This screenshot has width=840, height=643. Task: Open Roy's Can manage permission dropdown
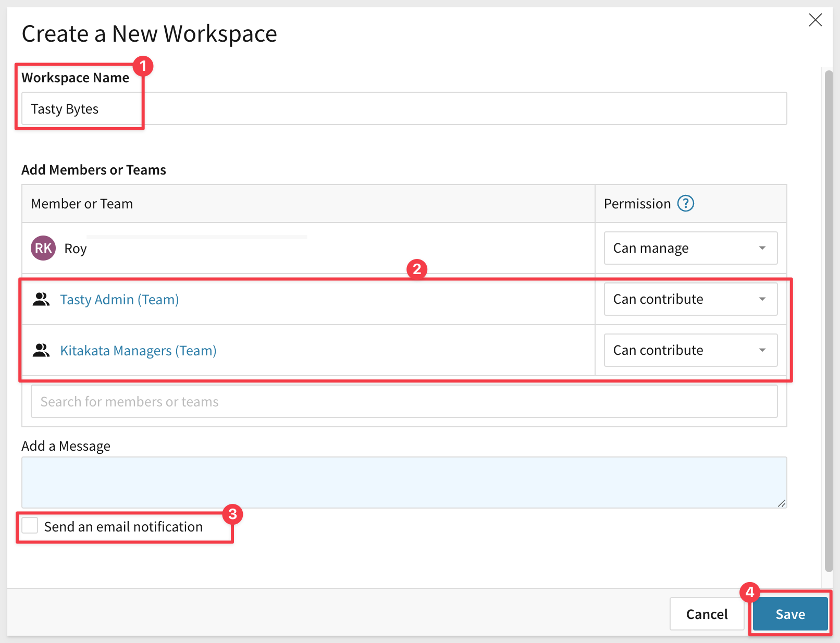click(x=690, y=248)
